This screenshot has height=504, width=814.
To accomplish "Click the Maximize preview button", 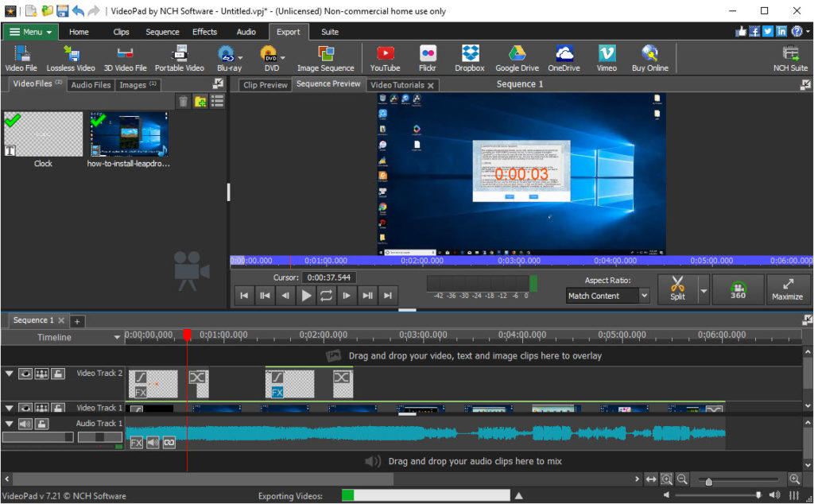I will point(788,289).
